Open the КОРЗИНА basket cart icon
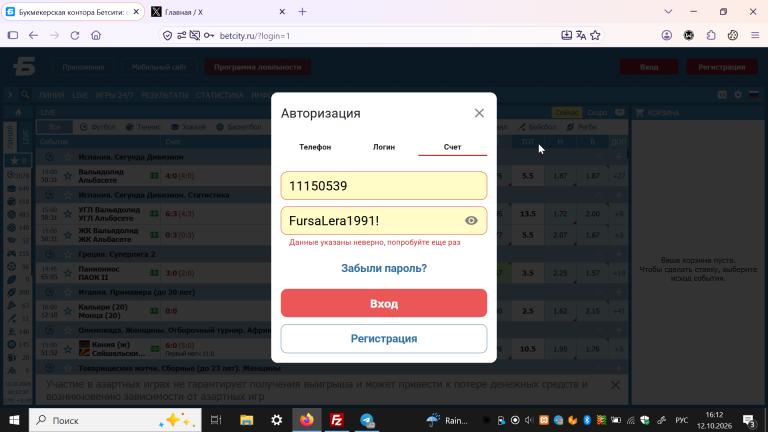This screenshot has width=768, height=432. point(640,113)
